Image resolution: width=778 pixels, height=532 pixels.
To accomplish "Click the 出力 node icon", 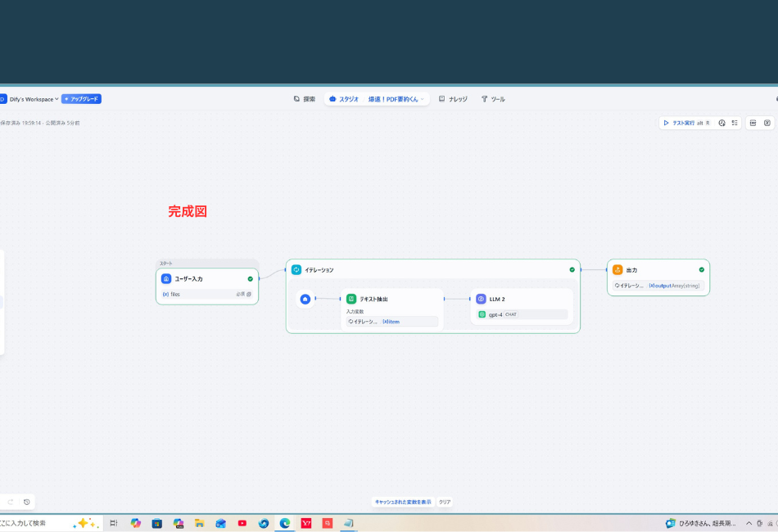I will click(617, 269).
